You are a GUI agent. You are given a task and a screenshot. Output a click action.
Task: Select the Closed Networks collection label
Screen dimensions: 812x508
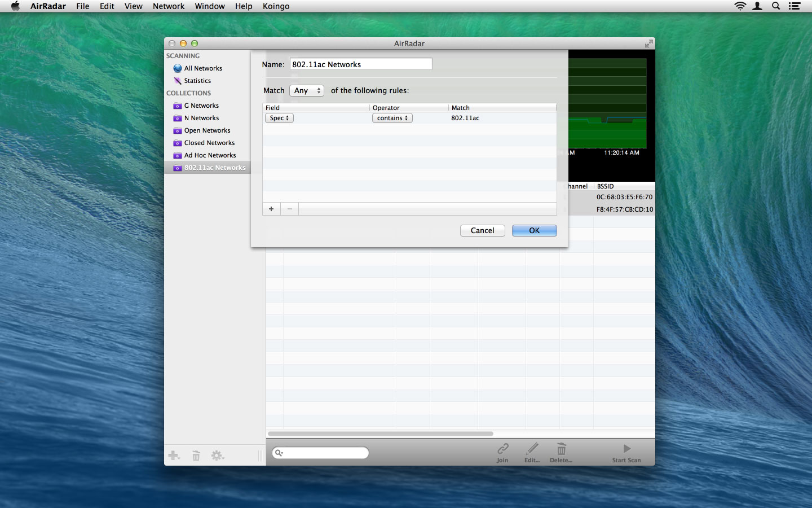click(x=209, y=143)
